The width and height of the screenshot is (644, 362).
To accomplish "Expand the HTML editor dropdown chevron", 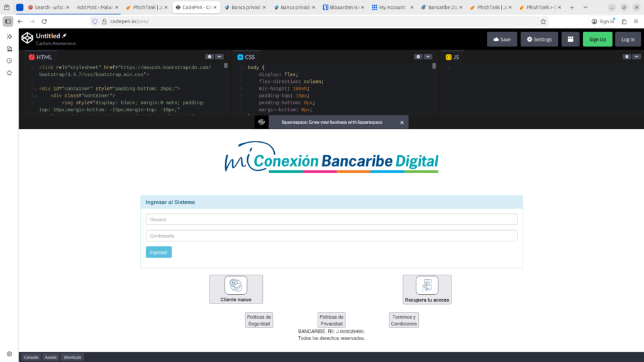I will coord(219,57).
